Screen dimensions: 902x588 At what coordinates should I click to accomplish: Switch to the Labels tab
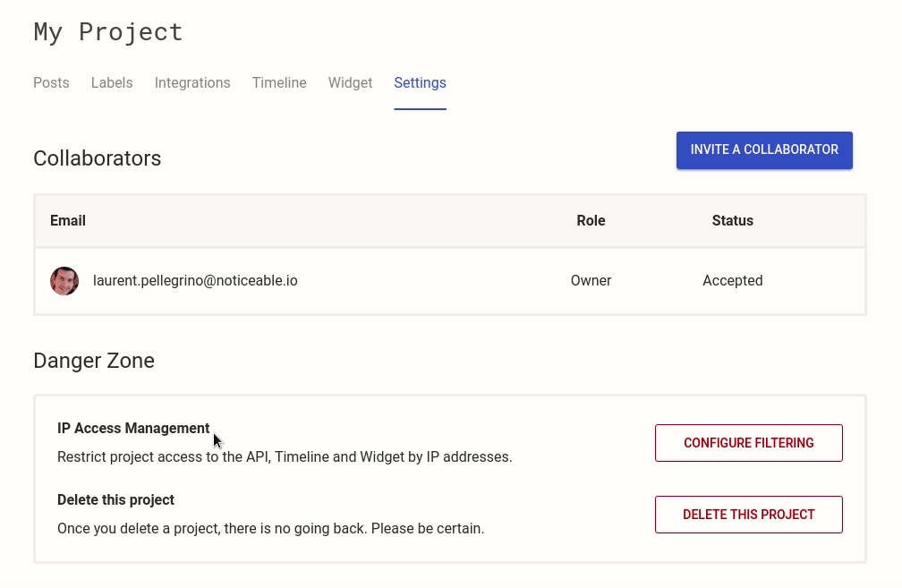coord(112,83)
